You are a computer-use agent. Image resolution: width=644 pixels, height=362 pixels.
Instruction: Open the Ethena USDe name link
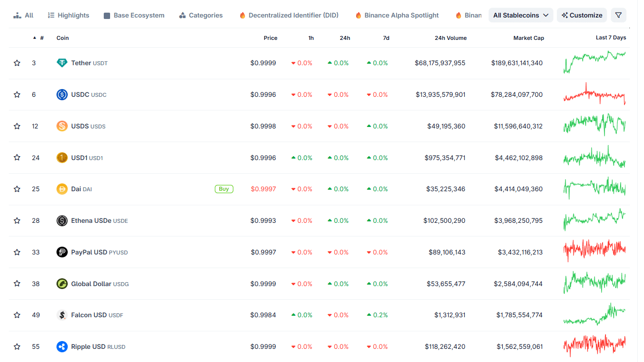click(99, 221)
